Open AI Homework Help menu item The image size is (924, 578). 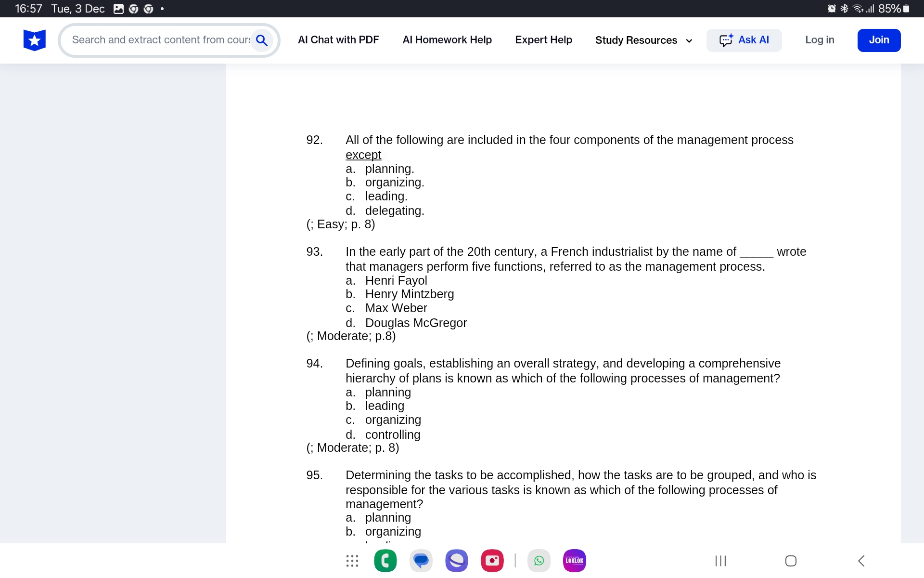(x=447, y=40)
